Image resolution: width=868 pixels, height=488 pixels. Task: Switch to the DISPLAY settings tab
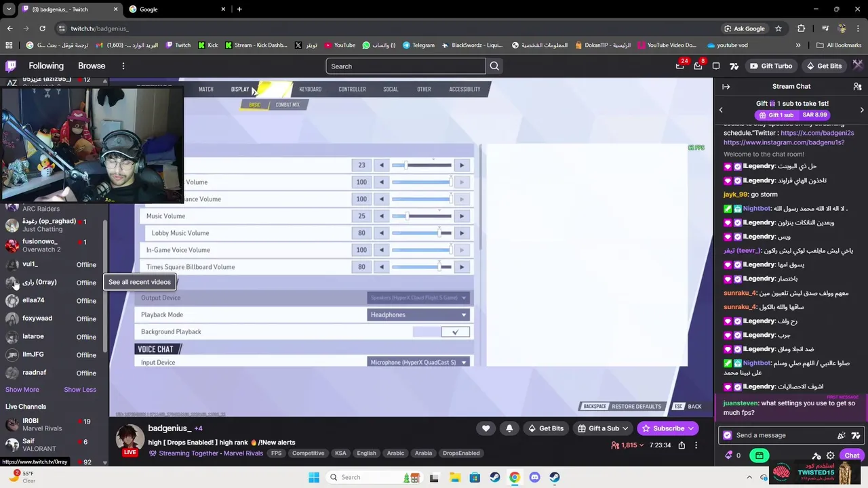240,89
